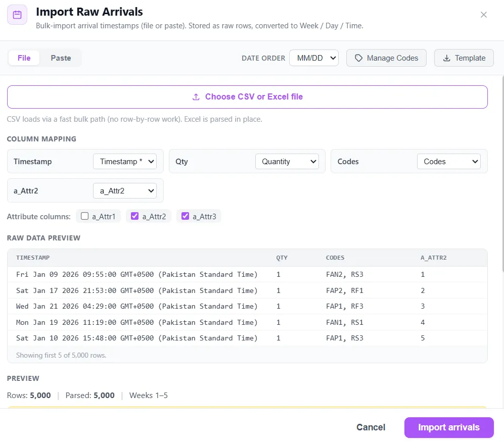Click the upload icon in Choose CSV area

196,96
